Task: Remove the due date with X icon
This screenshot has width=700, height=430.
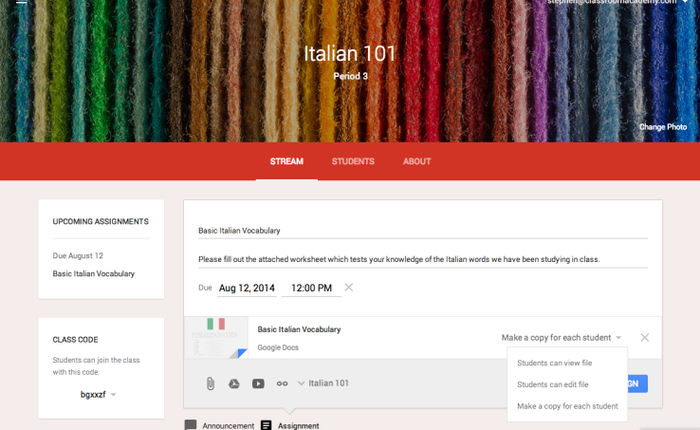Action: (x=348, y=288)
